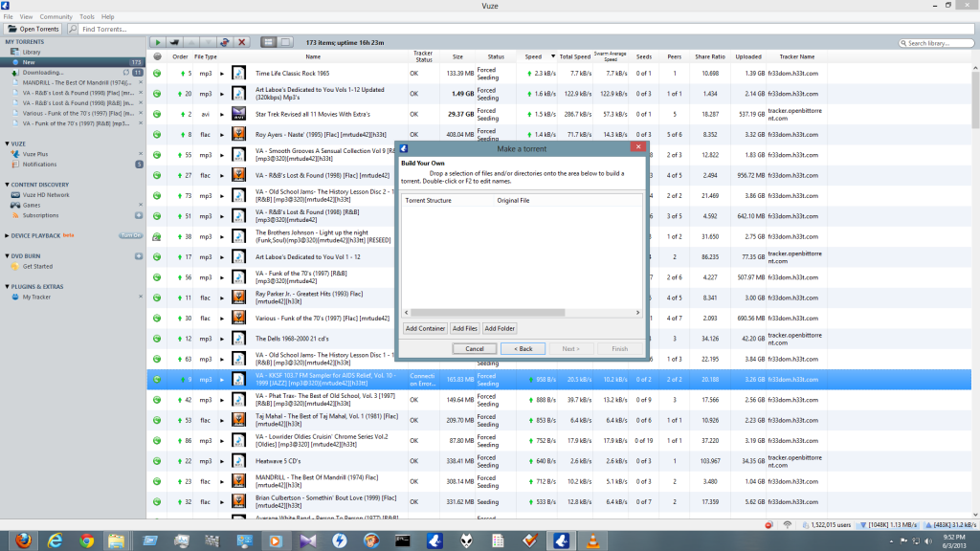The height and width of the screenshot is (551, 980).
Task: Open the Community menu
Action: [x=56, y=17]
